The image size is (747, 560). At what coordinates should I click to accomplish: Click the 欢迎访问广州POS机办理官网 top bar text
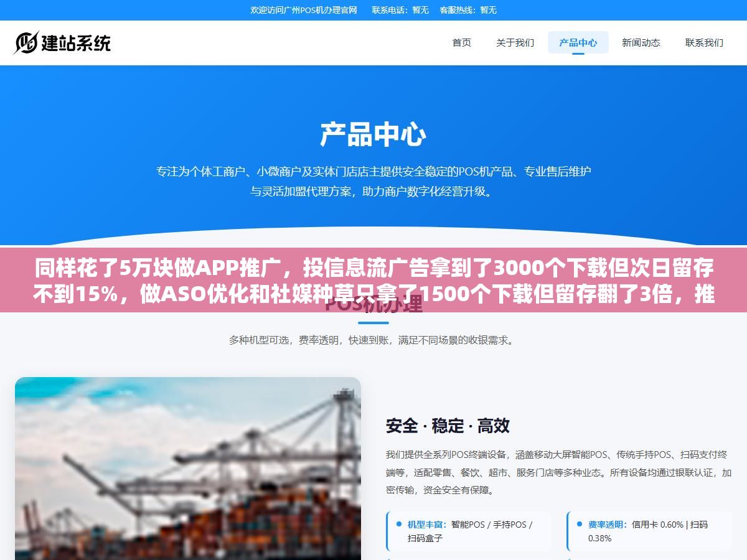(304, 10)
